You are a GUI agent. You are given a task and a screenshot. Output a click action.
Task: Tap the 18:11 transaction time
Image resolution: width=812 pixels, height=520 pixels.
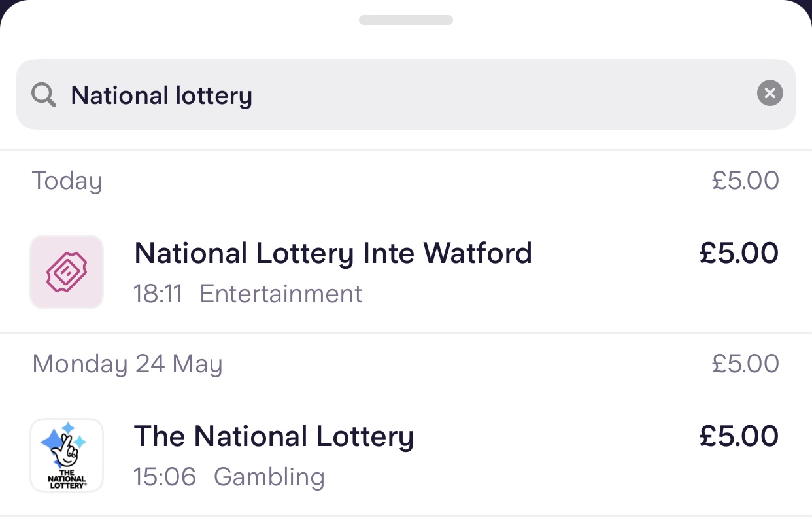[x=158, y=294]
